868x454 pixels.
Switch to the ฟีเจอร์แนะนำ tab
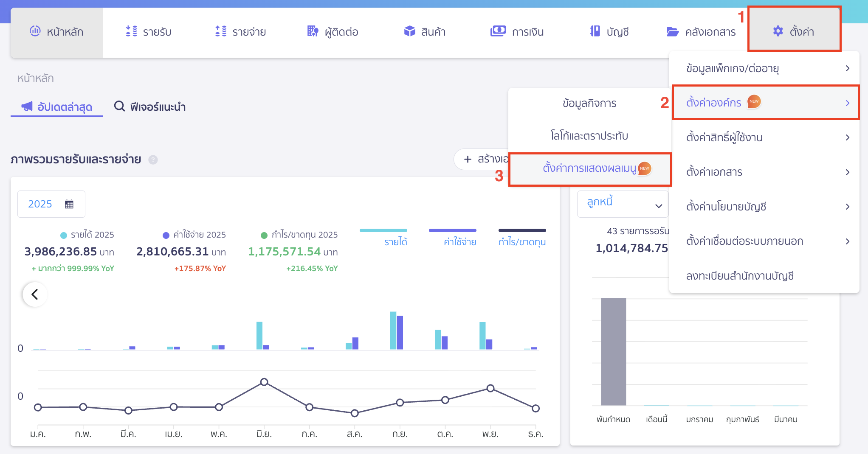point(150,106)
